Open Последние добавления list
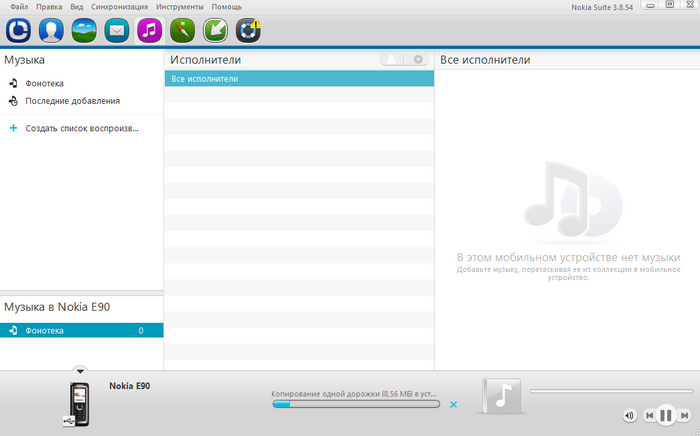This screenshot has width=700, height=436. 72,101
